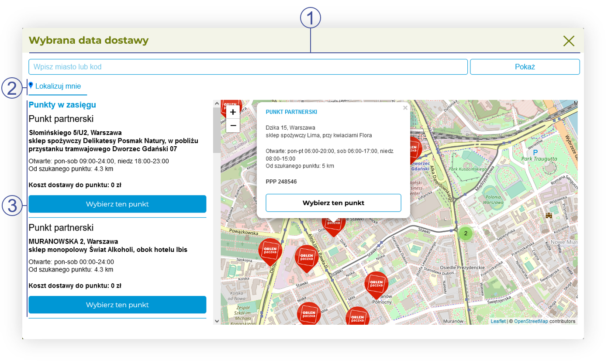Click the PUNKT PARTNERSKI popup title
This screenshot has width=608, height=364.
coord(291,112)
